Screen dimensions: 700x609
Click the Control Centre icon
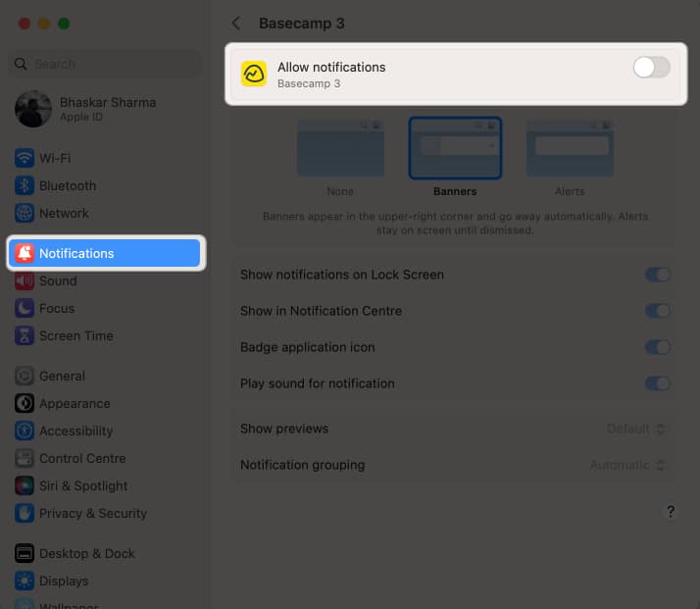point(25,458)
